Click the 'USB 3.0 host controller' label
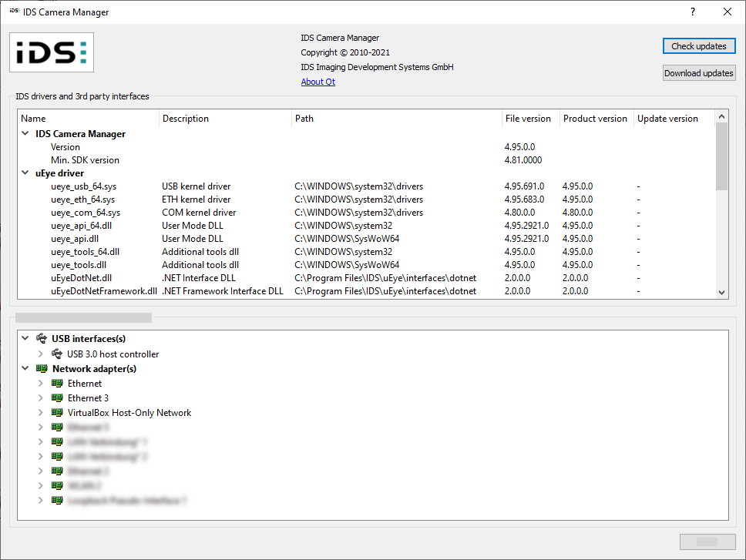The width and height of the screenshot is (746, 560). 113,354
